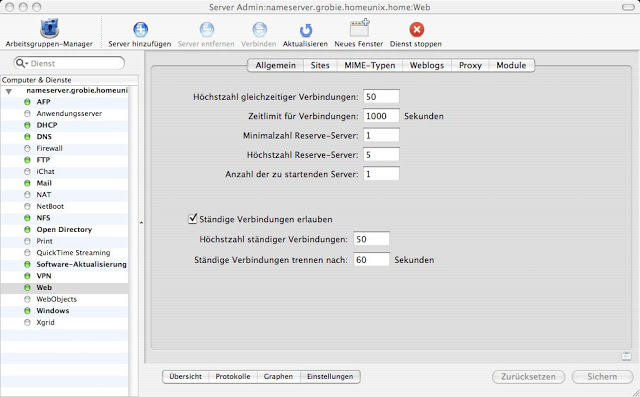640x397 pixels.
Task: Select the nameserver.grobie.homeunix server row
Action: pos(64,91)
